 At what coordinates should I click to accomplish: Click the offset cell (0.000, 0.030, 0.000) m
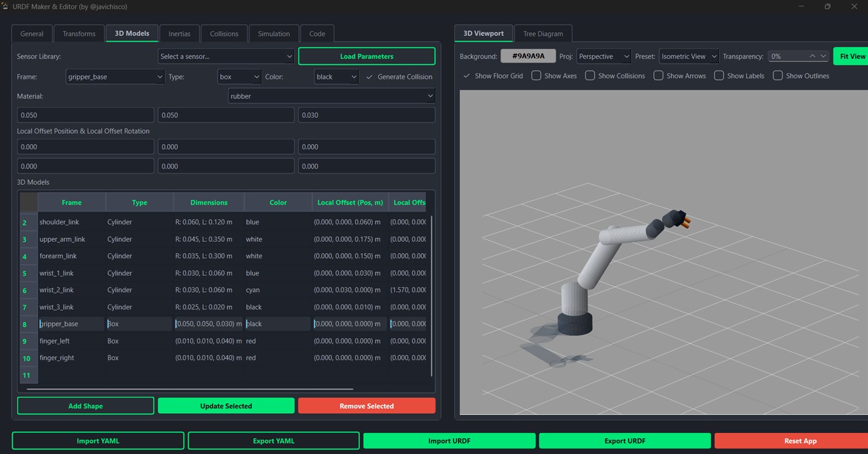[x=351, y=290]
